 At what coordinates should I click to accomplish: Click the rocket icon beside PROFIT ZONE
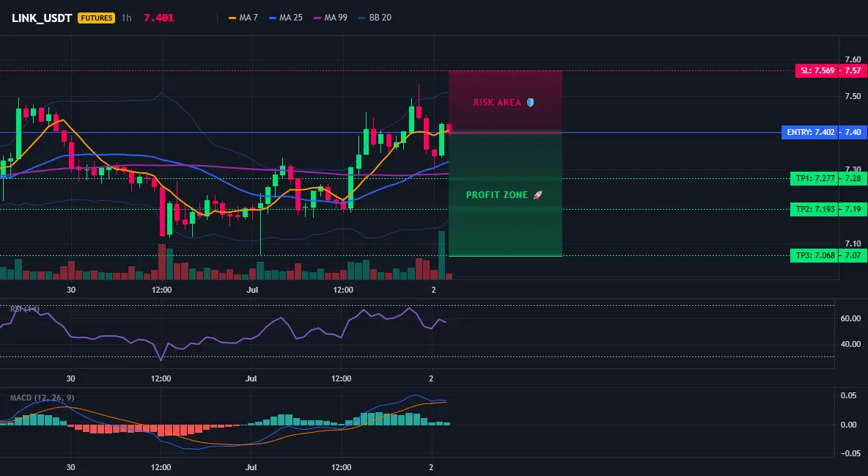(x=537, y=195)
